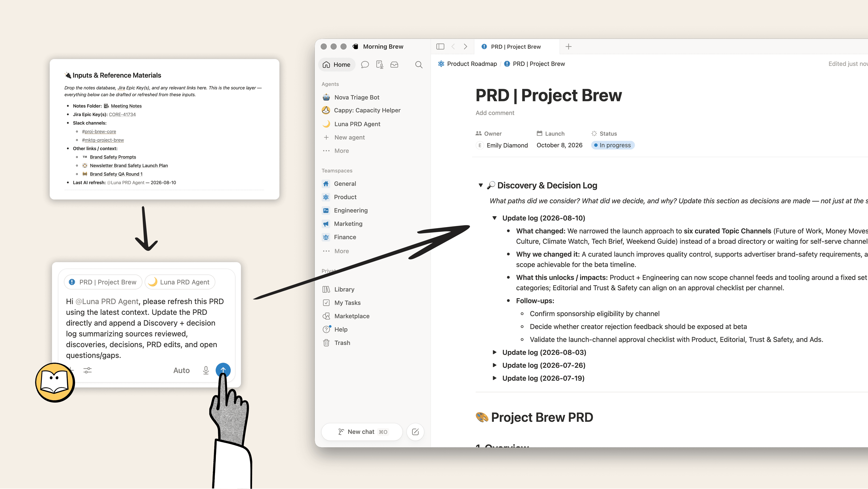Click the search magnifier icon in the sidebar
The height and width of the screenshot is (489, 868).
pyautogui.click(x=419, y=64)
